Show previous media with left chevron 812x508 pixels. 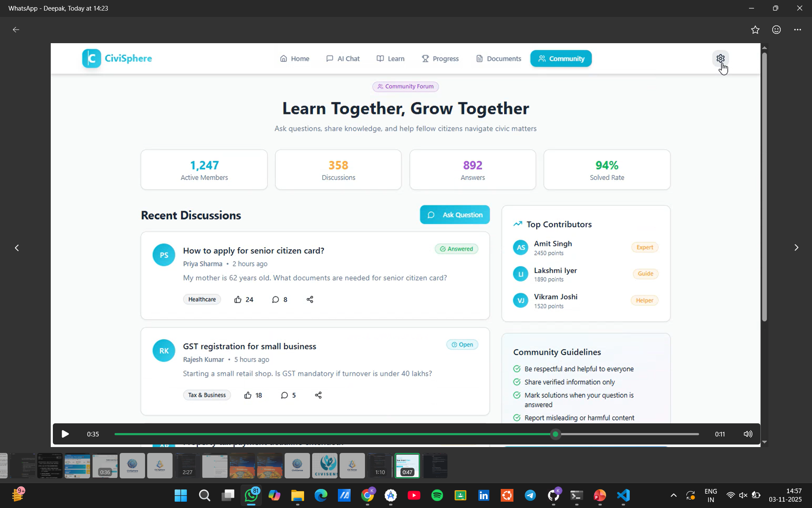17,248
